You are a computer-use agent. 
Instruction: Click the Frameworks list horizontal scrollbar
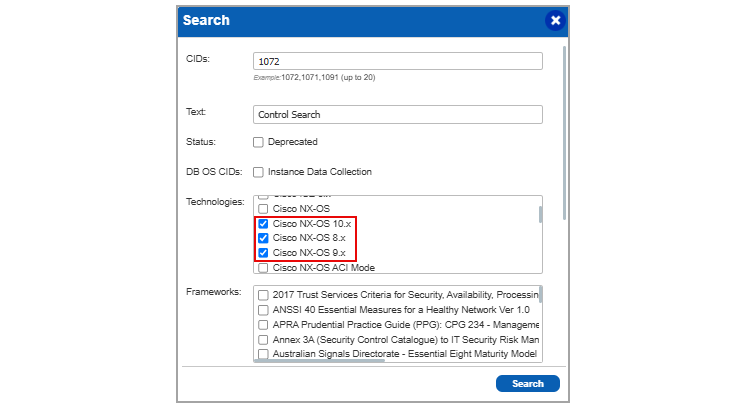pos(319,361)
